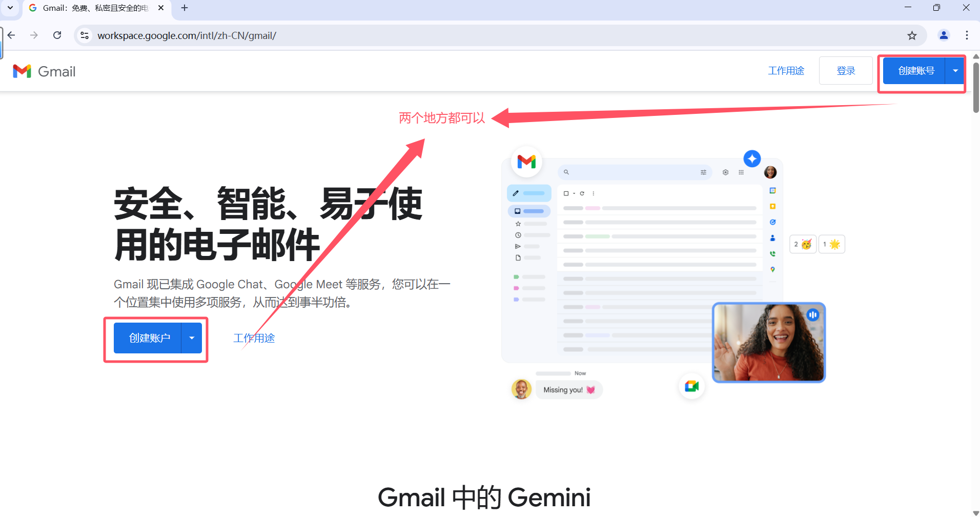Open the tab search chevron

pyautogui.click(x=10, y=8)
